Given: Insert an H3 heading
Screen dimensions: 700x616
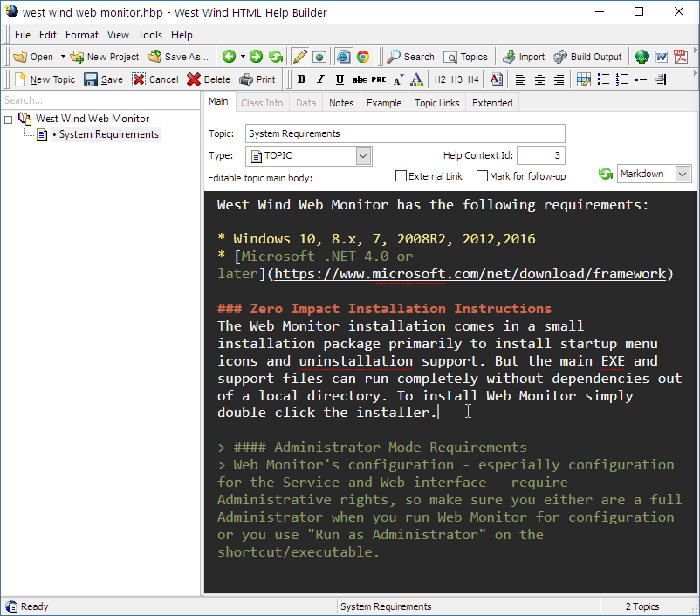Looking at the screenshot, I should coord(456,79).
